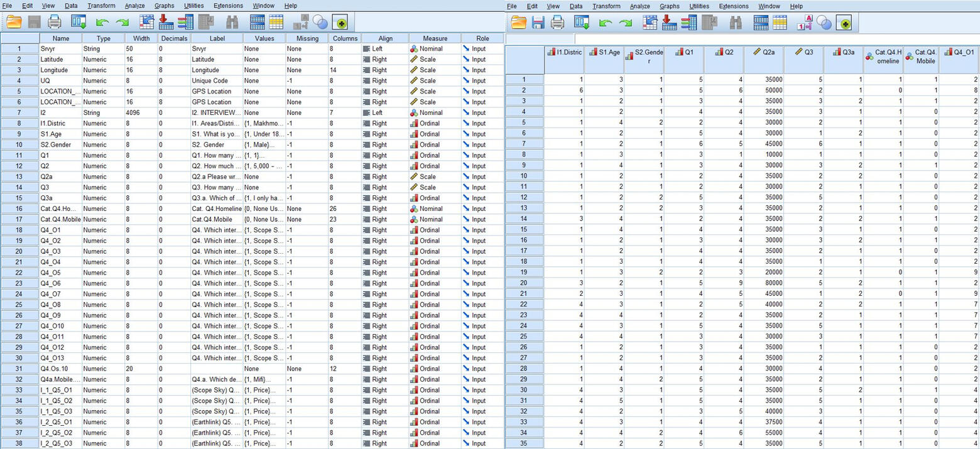The height and width of the screenshot is (449, 980).
Task: Recall recently used dialogs
Action: (78, 22)
